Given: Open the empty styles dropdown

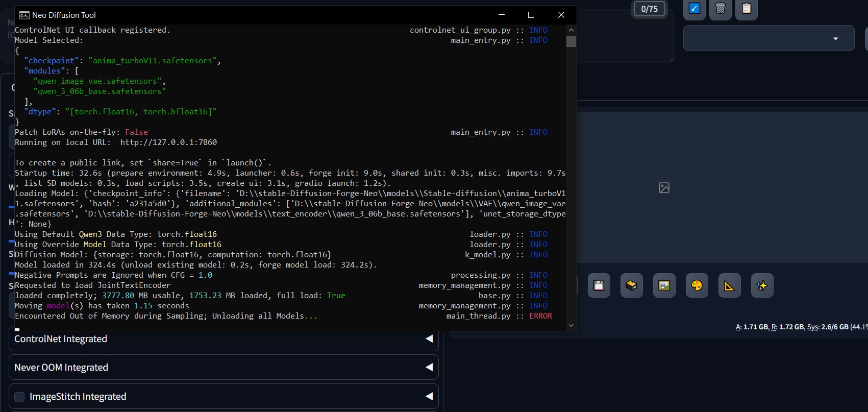Looking at the screenshot, I should [x=768, y=38].
